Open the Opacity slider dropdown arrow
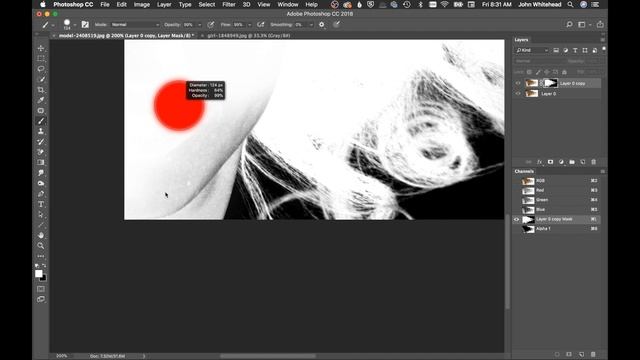Viewport: 640px width, 360px height. pos(199,25)
